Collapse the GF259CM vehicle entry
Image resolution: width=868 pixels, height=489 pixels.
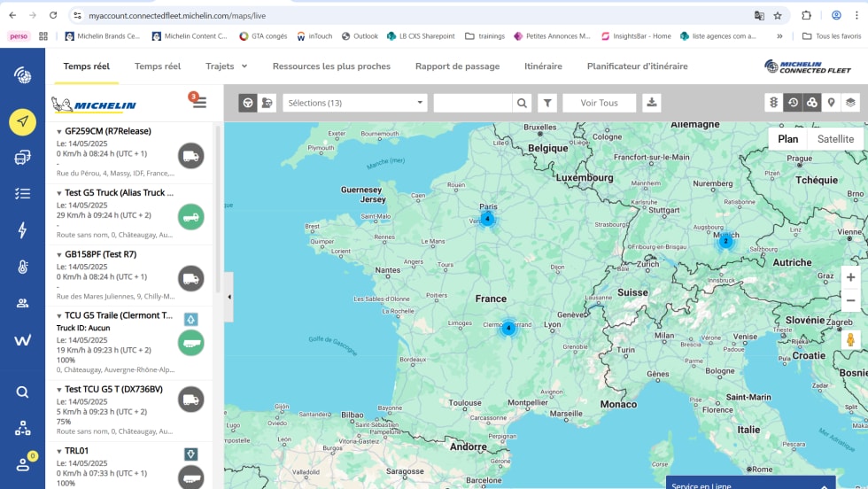click(58, 132)
